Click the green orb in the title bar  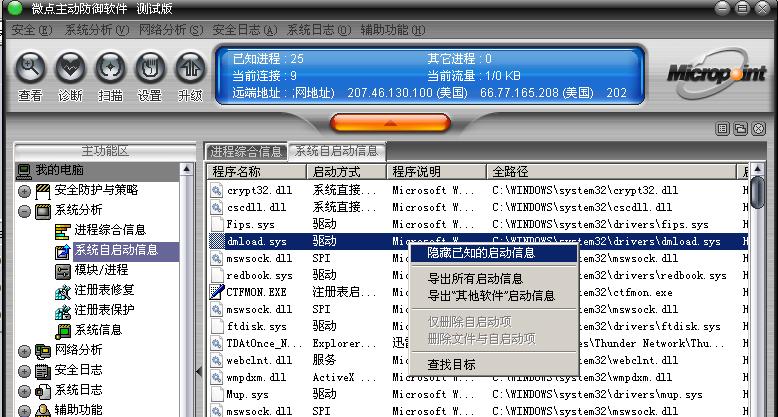15,8
